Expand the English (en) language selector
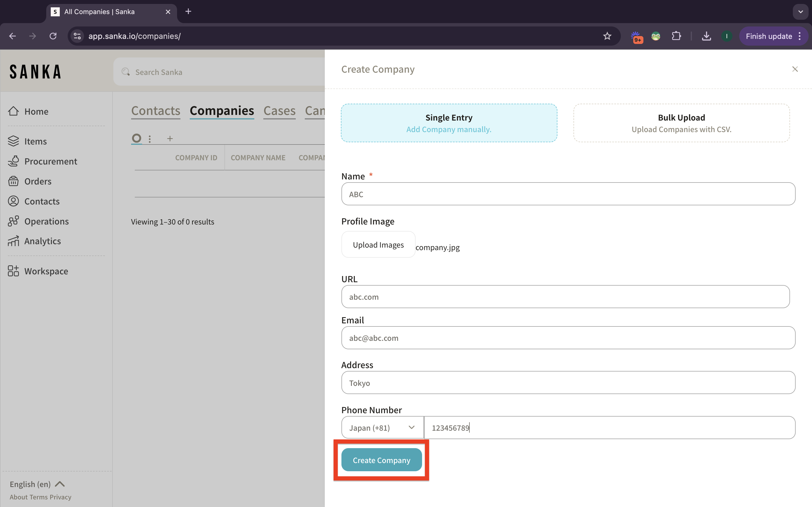This screenshot has height=507, width=812. pos(37,484)
